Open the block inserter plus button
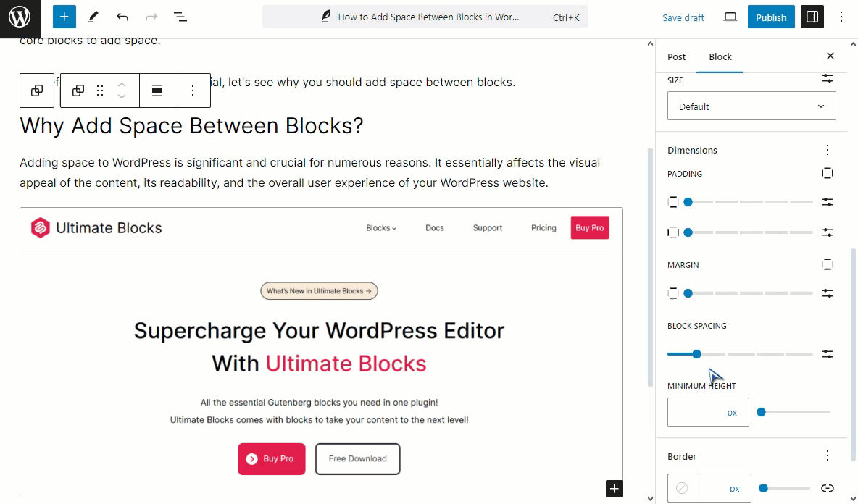 (x=64, y=17)
